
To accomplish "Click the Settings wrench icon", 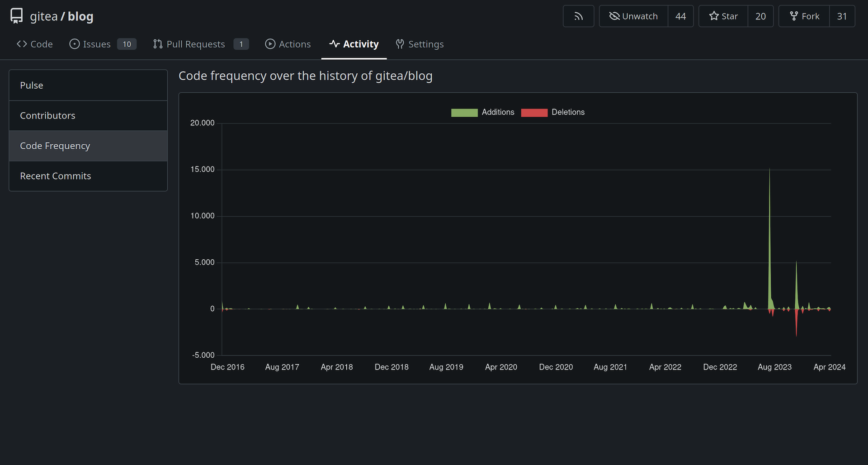I will 400,44.
